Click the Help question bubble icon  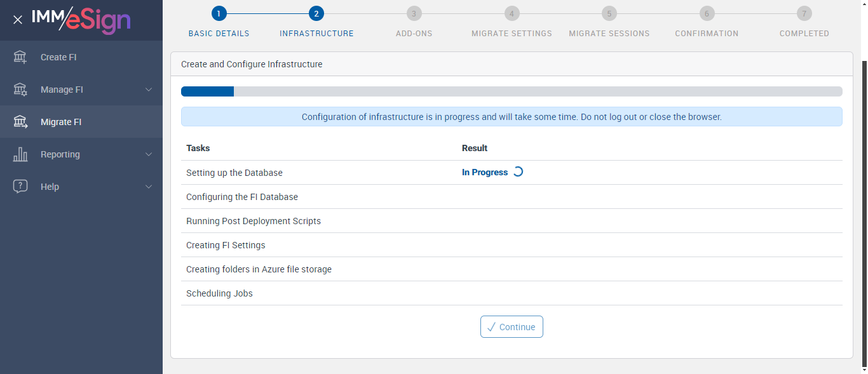point(20,187)
